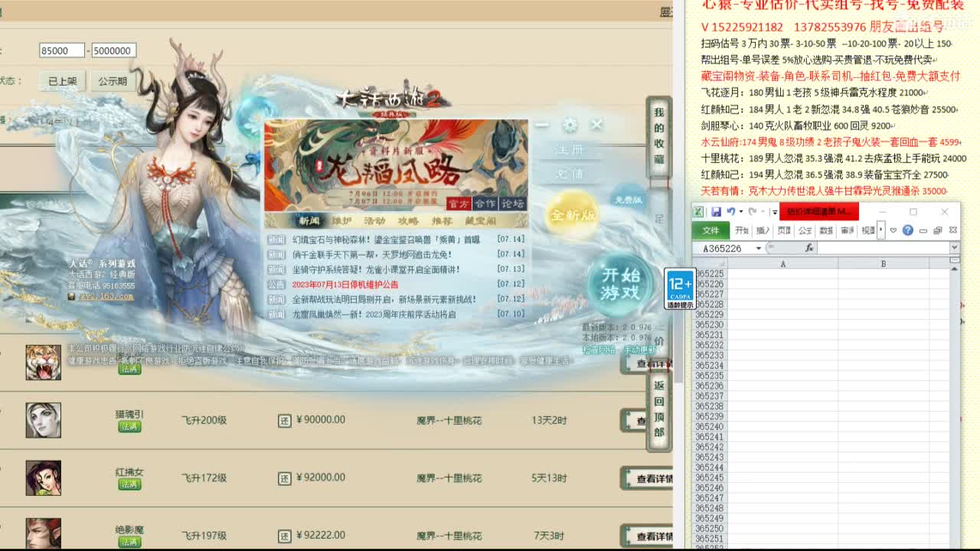Open 我的收藏 side tab

pyautogui.click(x=658, y=135)
